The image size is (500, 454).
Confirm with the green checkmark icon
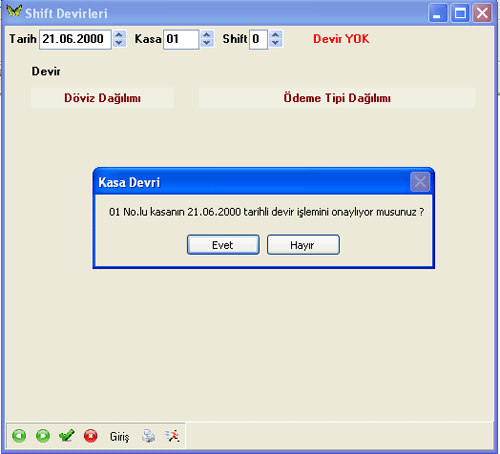(67, 435)
